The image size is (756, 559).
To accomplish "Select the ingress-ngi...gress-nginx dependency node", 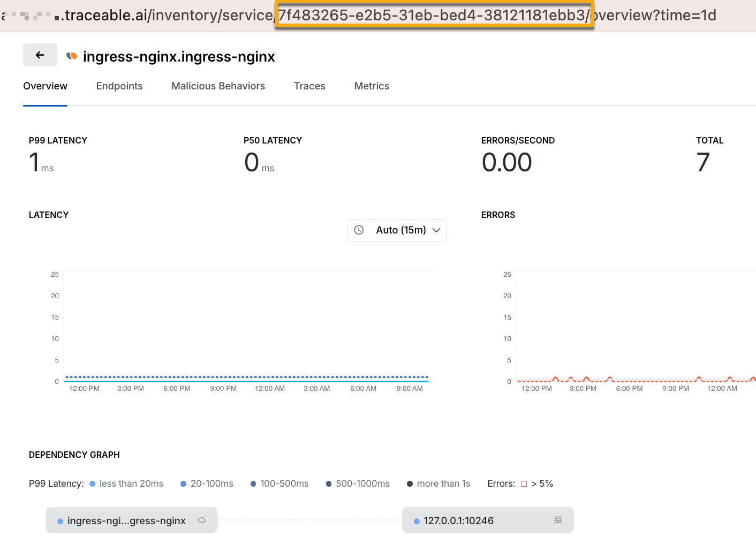I will (x=132, y=520).
